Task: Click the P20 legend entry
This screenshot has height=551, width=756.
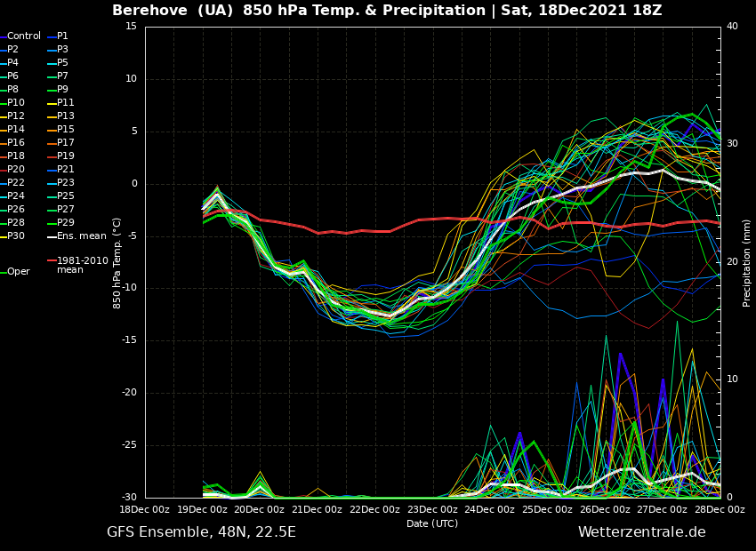Action: [x=16, y=170]
